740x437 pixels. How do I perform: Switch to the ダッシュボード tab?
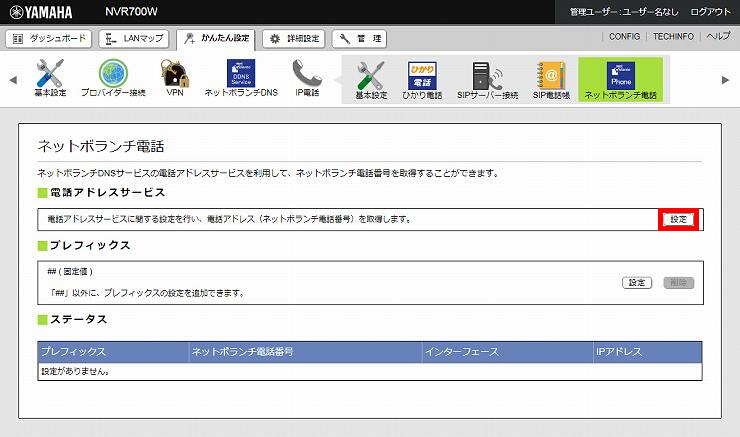(x=49, y=39)
